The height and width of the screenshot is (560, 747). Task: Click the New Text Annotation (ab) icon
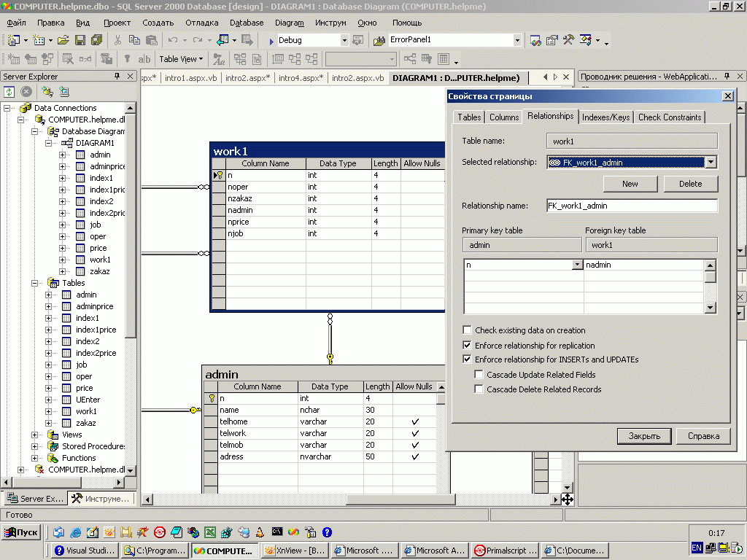coord(144,59)
